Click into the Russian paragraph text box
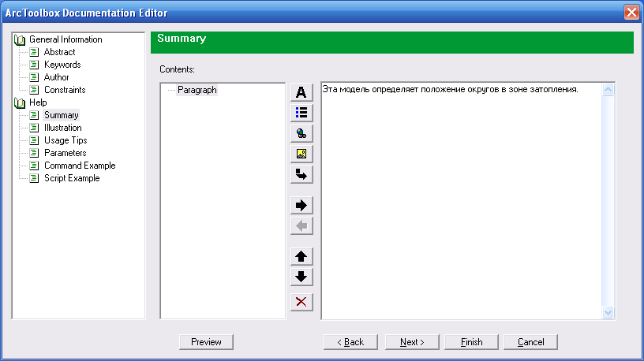This screenshot has width=644, height=361. [x=461, y=201]
